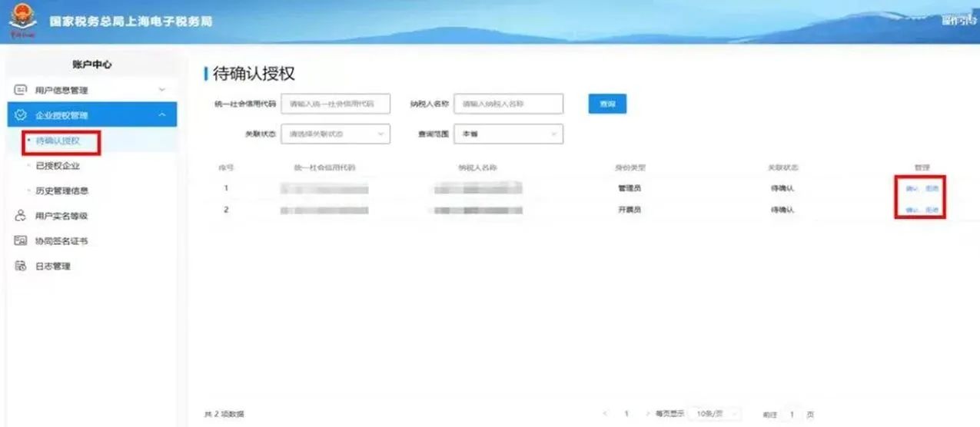Go to the previous page arrow
This screenshot has height=427, width=980.
click(x=606, y=414)
